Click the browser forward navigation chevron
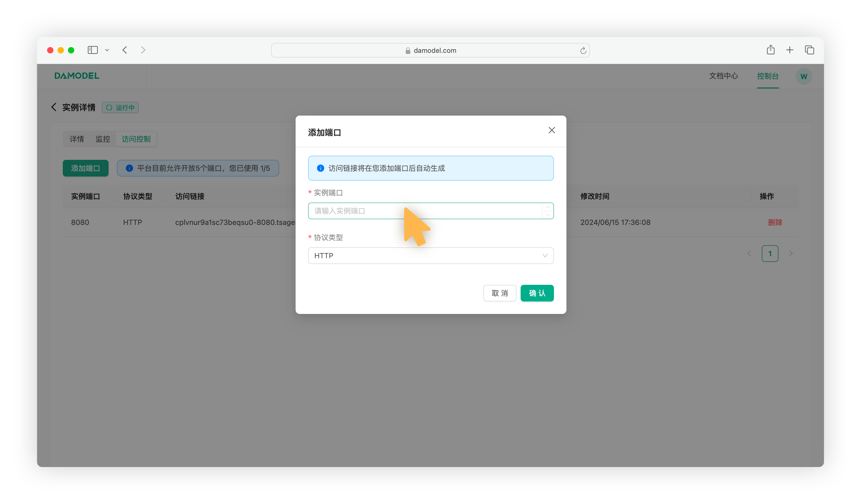The height and width of the screenshot is (504, 861). coord(144,50)
